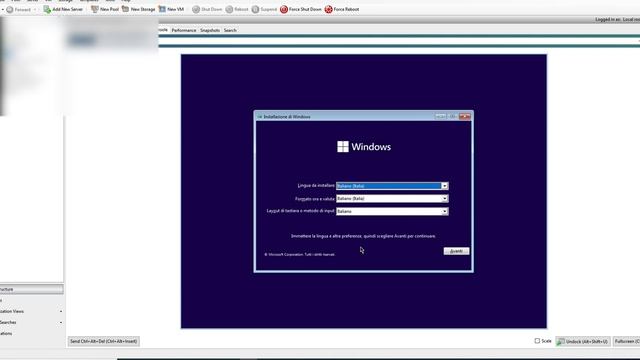The height and width of the screenshot is (360, 640).
Task: Open the Lingua da installare dropdown
Action: coord(444,186)
